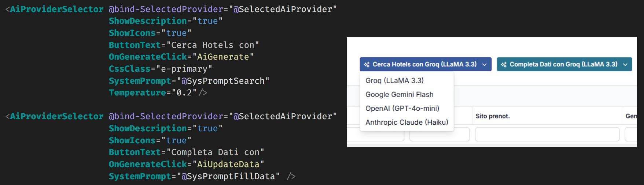644x185 pixels.
Task: Choose Google Gemini Flash provider
Action: coord(399,94)
